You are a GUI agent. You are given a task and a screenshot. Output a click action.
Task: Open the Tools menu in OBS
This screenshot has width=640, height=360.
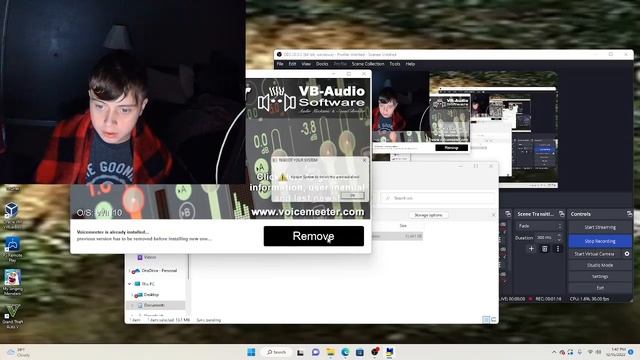pyautogui.click(x=395, y=64)
